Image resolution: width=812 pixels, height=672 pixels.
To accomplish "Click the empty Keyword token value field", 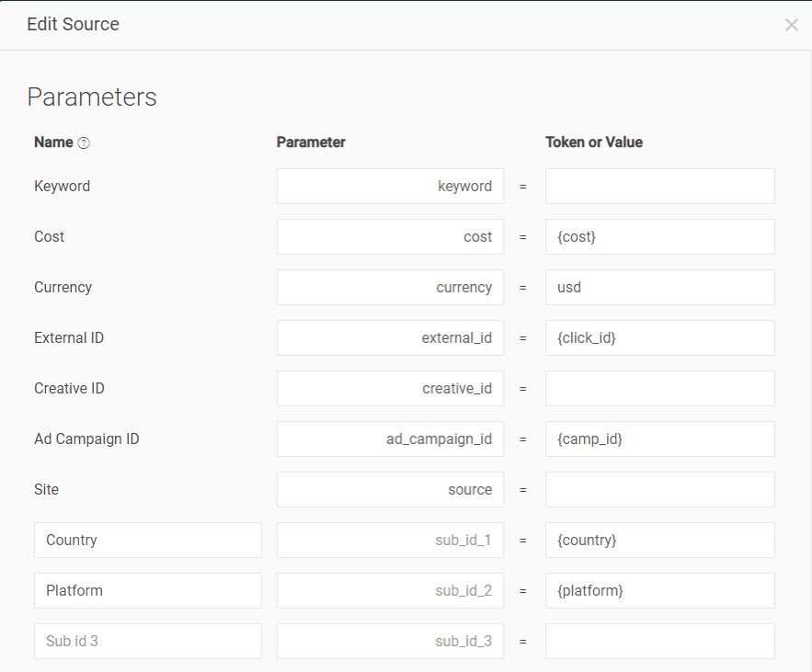I will coord(659,186).
